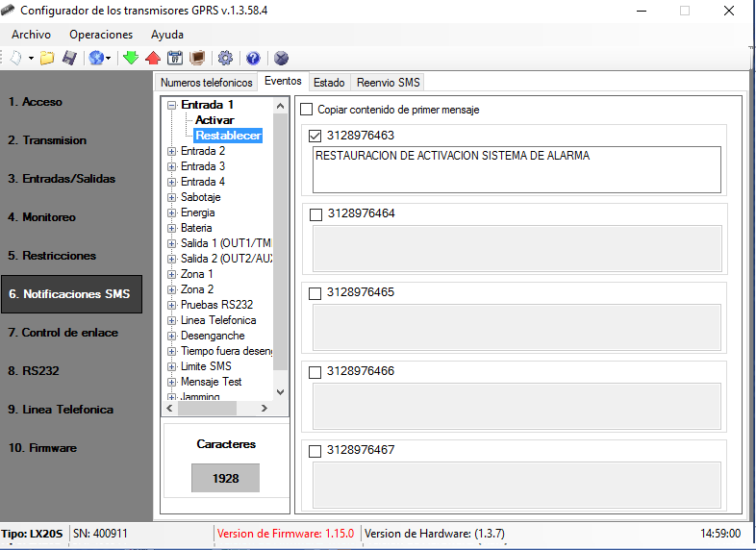Go to 2. Transmision section
Viewport: 756px width, 550px height.
(x=47, y=140)
